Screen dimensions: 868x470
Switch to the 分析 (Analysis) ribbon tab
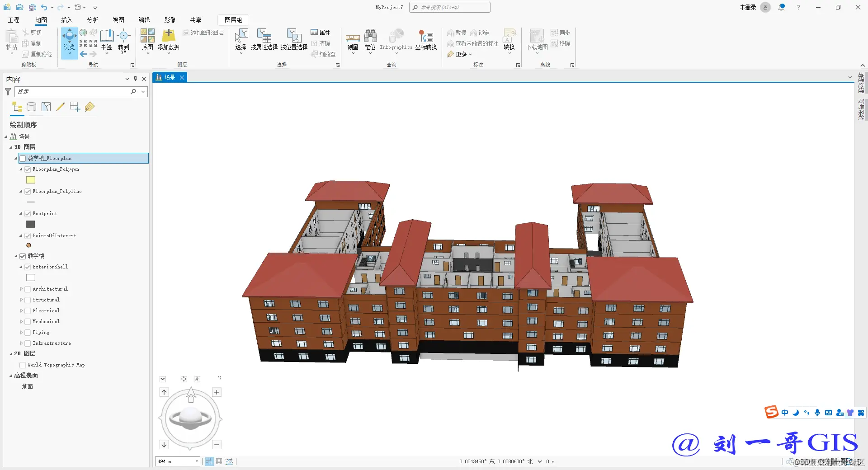tap(93, 20)
